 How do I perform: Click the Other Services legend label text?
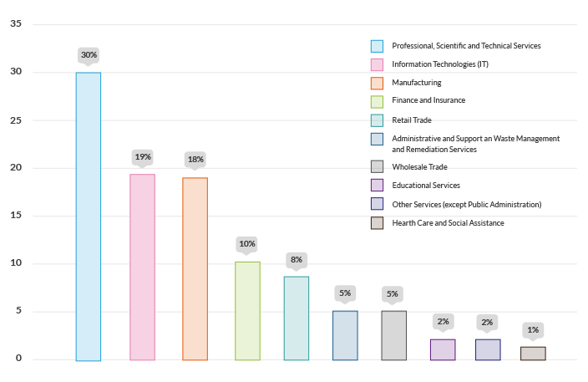[467, 204]
